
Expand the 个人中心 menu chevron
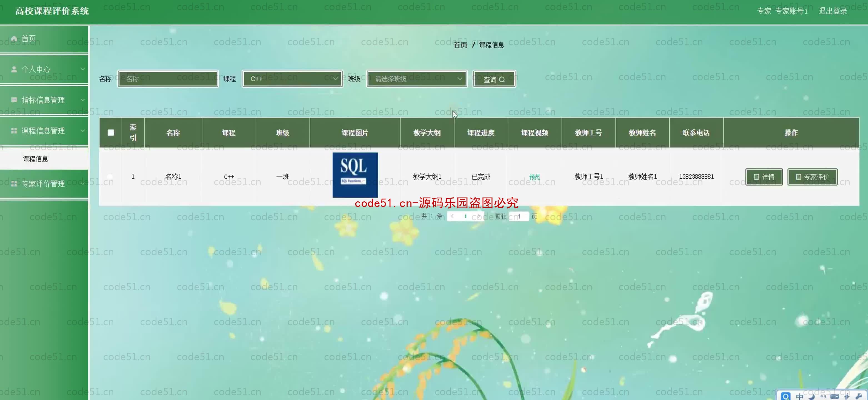(x=83, y=69)
